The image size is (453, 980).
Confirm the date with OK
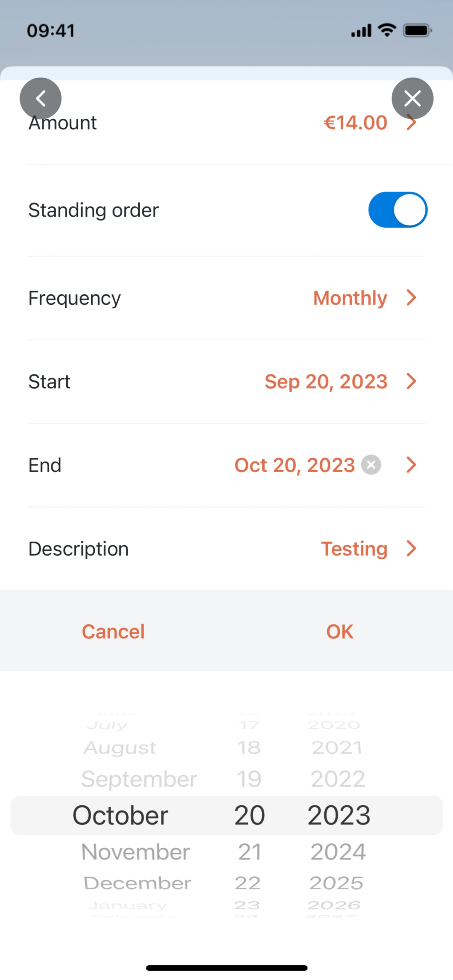(340, 632)
